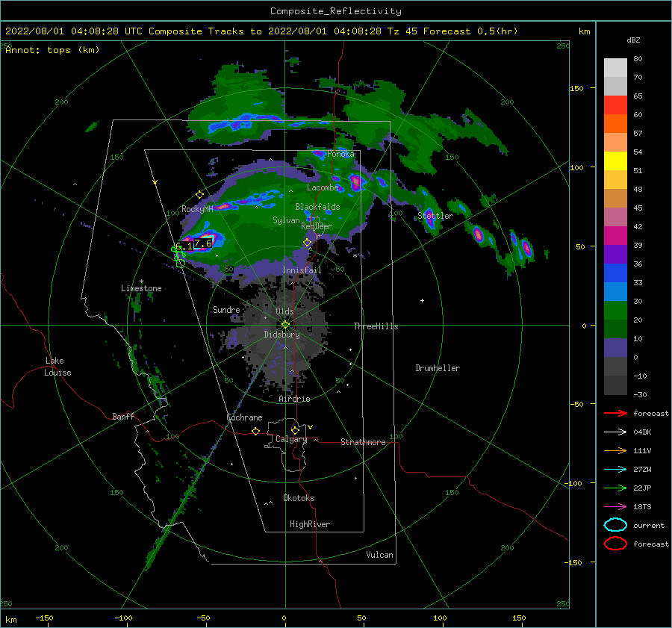Pick the yellow swatch in dBZ legend
The image size is (672, 628).
click(x=615, y=161)
